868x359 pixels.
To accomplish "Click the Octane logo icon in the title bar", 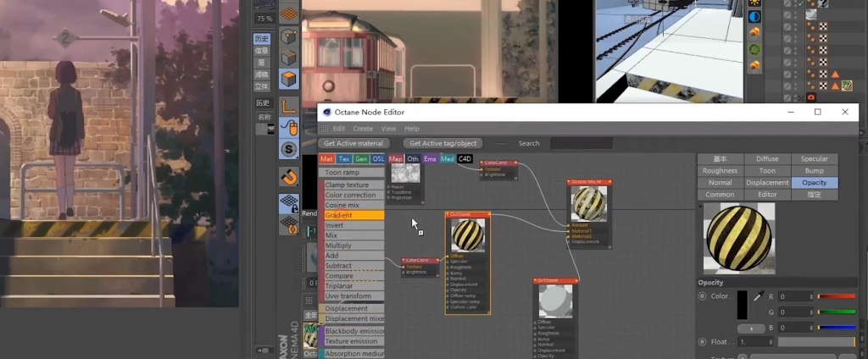I will tap(327, 113).
